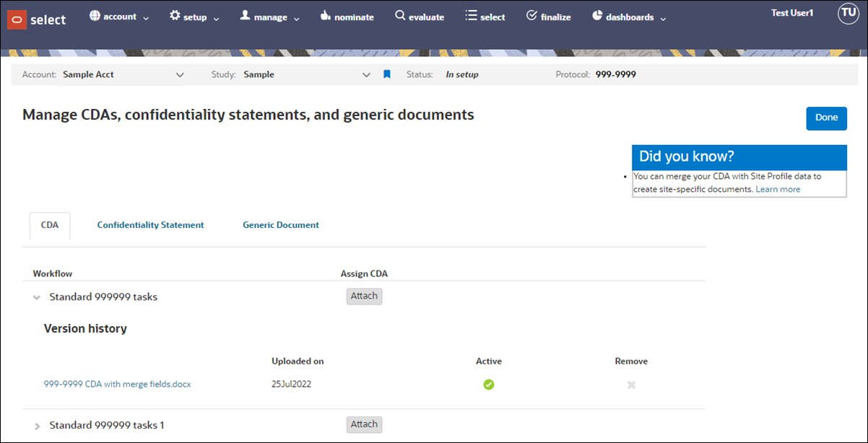The height and width of the screenshot is (443, 868).
Task: Click the red Oracle select logo icon
Action: click(16, 19)
